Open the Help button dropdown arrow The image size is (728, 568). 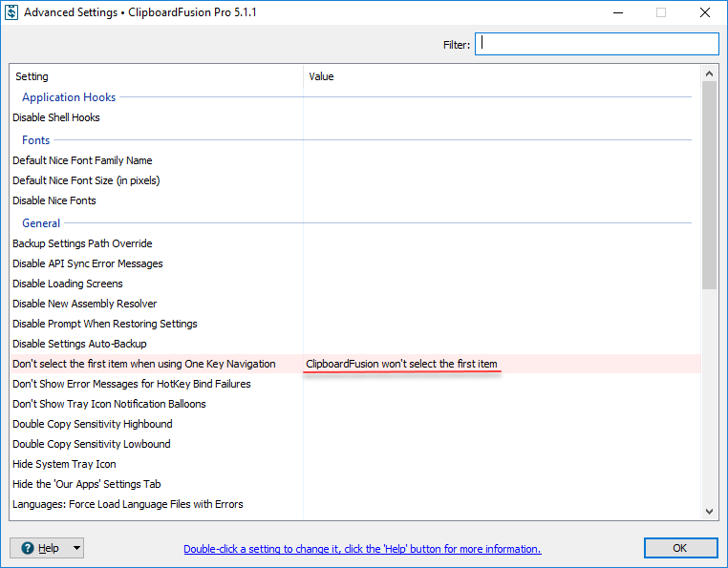click(76, 548)
